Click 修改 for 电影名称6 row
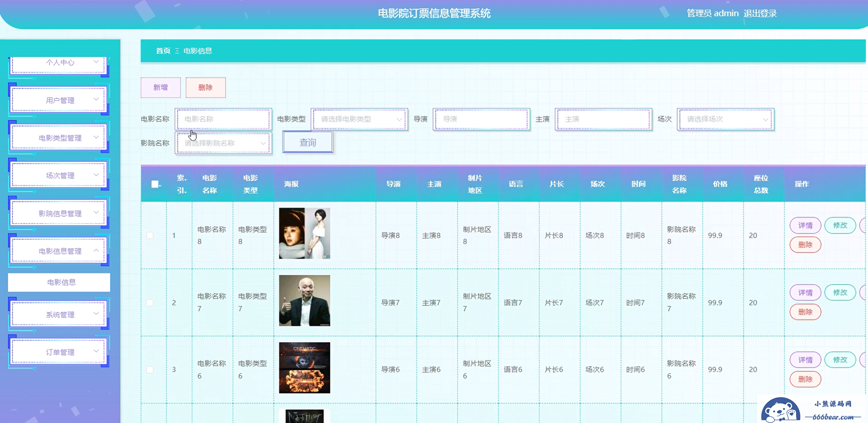This screenshot has width=868, height=423. click(x=840, y=360)
